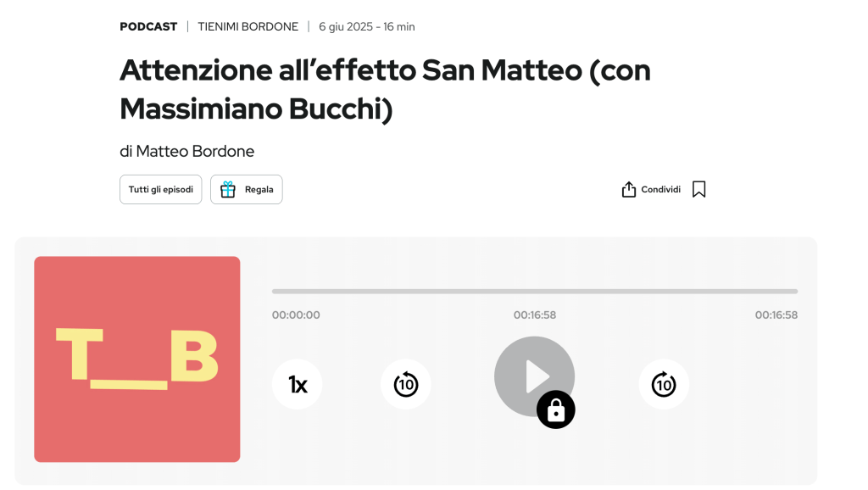Viewport: 868px width, 490px height.
Task: Click the Regala button label
Action: (x=259, y=190)
